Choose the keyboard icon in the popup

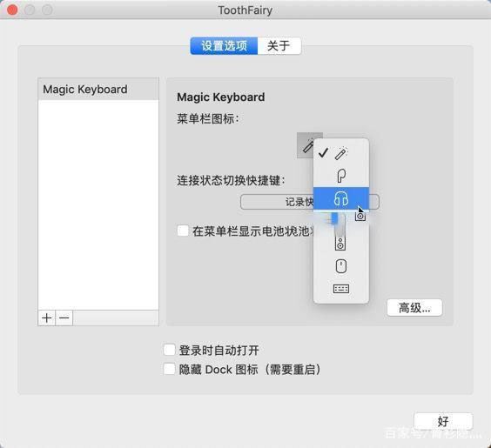(x=341, y=289)
